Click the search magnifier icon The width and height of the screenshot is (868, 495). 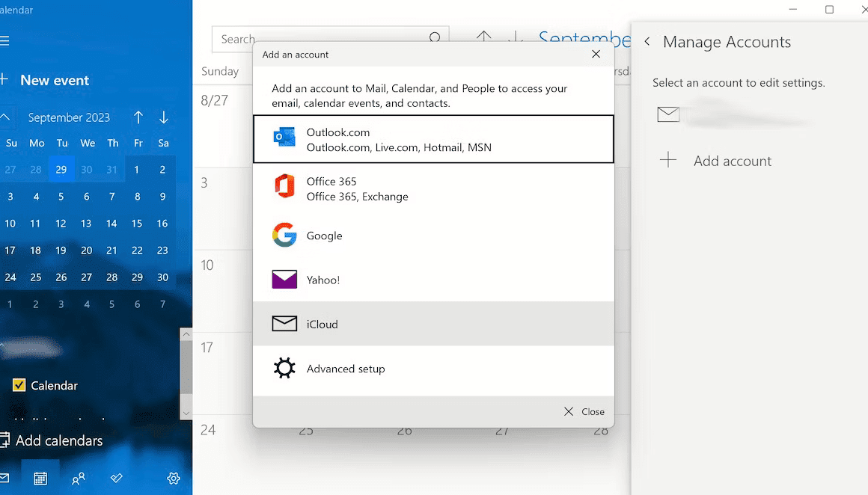click(x=435, y=38)
